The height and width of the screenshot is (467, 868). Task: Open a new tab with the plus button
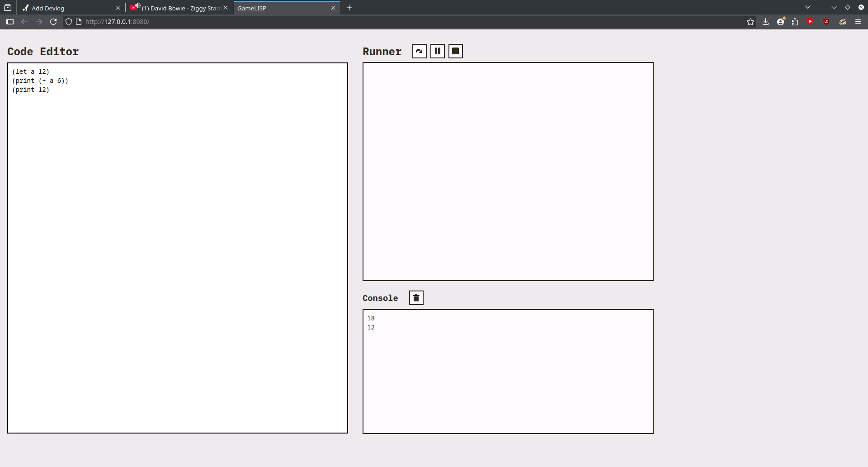click(x=349, y=8)
